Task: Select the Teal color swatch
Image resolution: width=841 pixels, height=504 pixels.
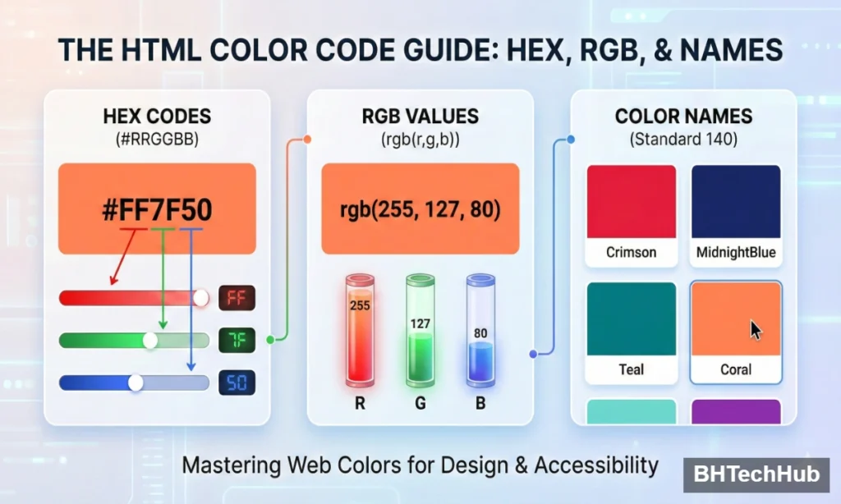Action: point(631,322)
